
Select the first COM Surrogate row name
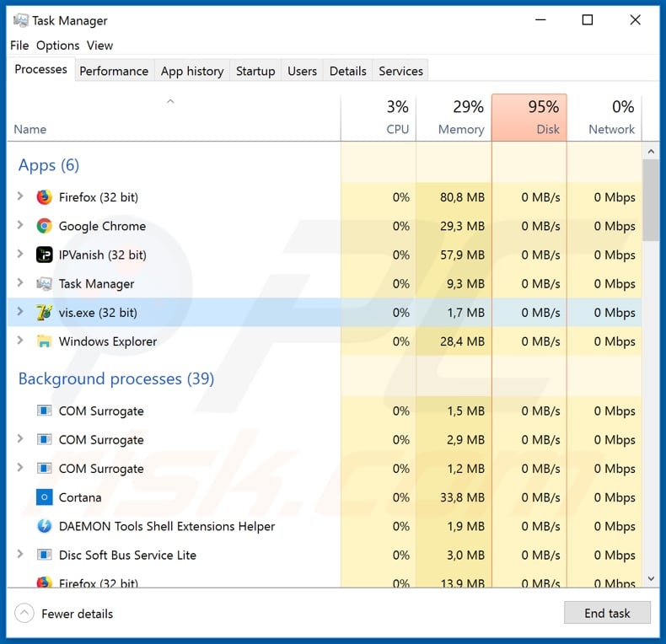pyautogui.click(x=101, y=411)
